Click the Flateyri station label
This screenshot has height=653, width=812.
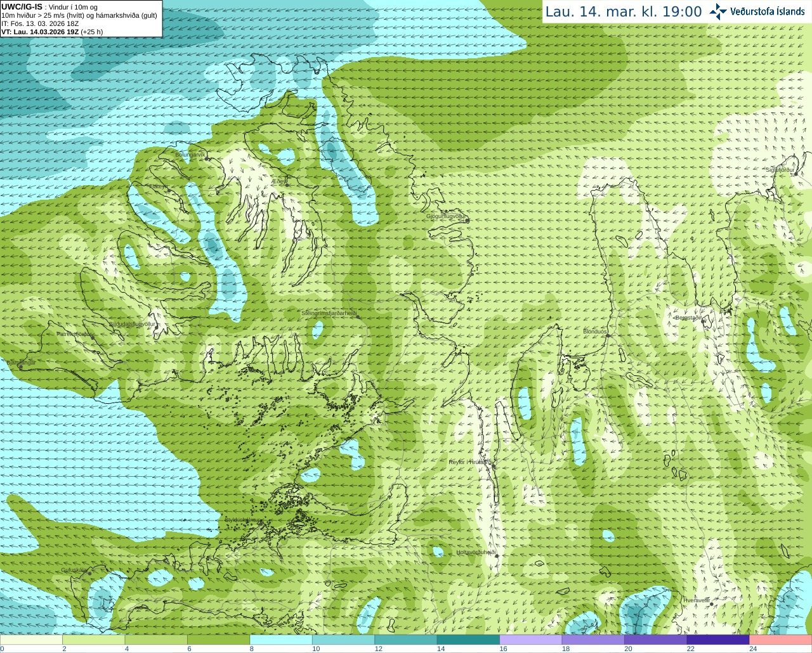click(158, 187)
